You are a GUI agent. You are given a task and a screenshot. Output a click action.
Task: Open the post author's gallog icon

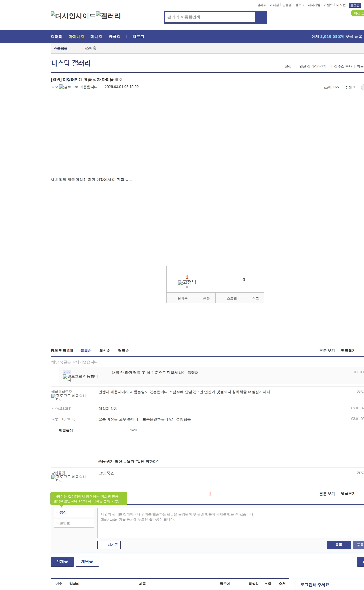pyautogui.click(x=79, y=87)
